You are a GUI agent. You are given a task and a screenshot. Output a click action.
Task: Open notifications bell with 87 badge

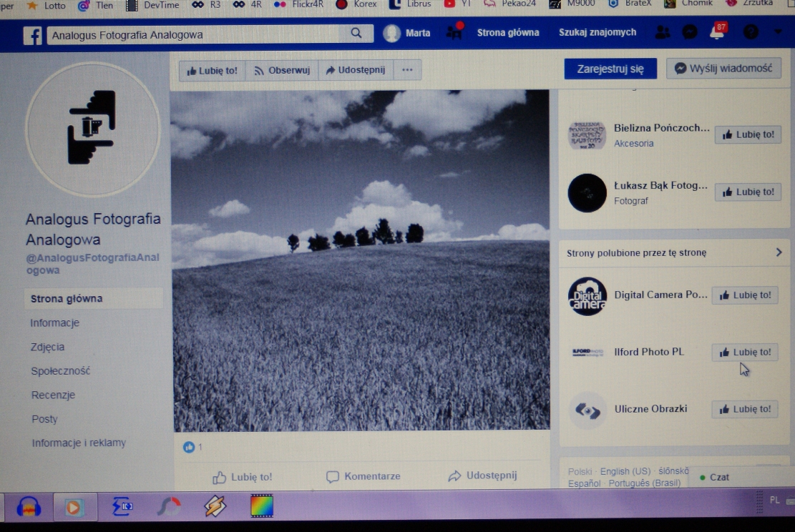coord(716,32)
